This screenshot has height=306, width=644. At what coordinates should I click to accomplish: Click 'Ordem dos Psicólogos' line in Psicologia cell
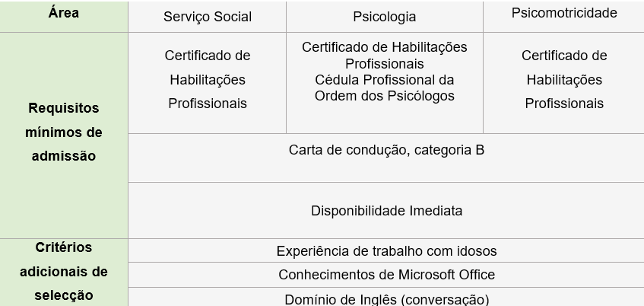point(385,96)
